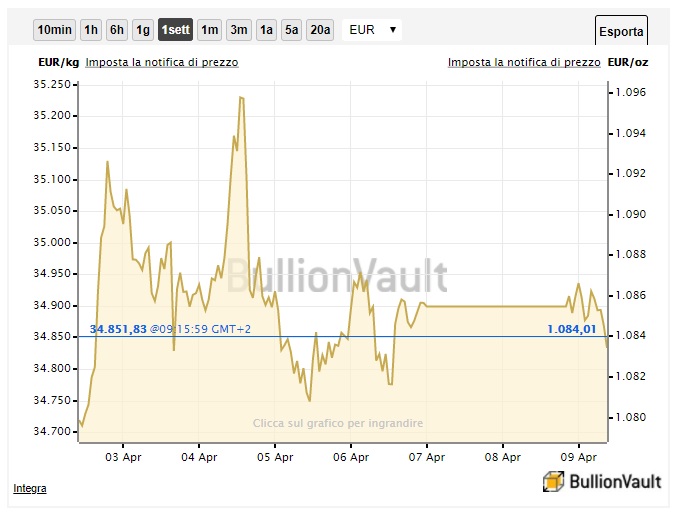Click the 06 Apr axis label
Screen dimensions: 679x514
[351, 457]
